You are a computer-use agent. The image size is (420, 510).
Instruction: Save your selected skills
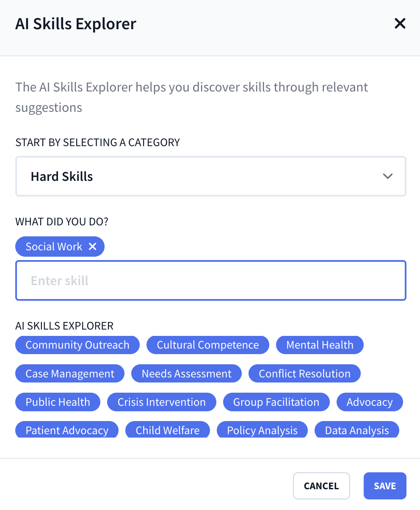point(384,485)
